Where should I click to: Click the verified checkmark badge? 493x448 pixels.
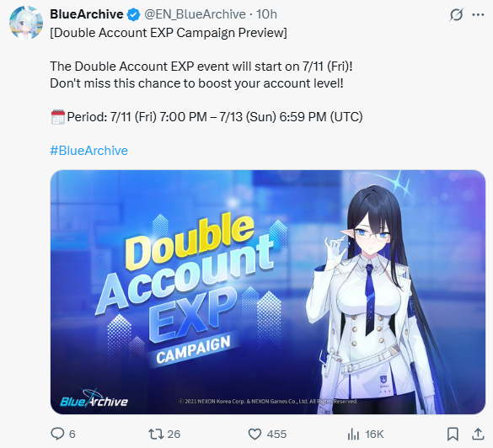pos(134,15)
